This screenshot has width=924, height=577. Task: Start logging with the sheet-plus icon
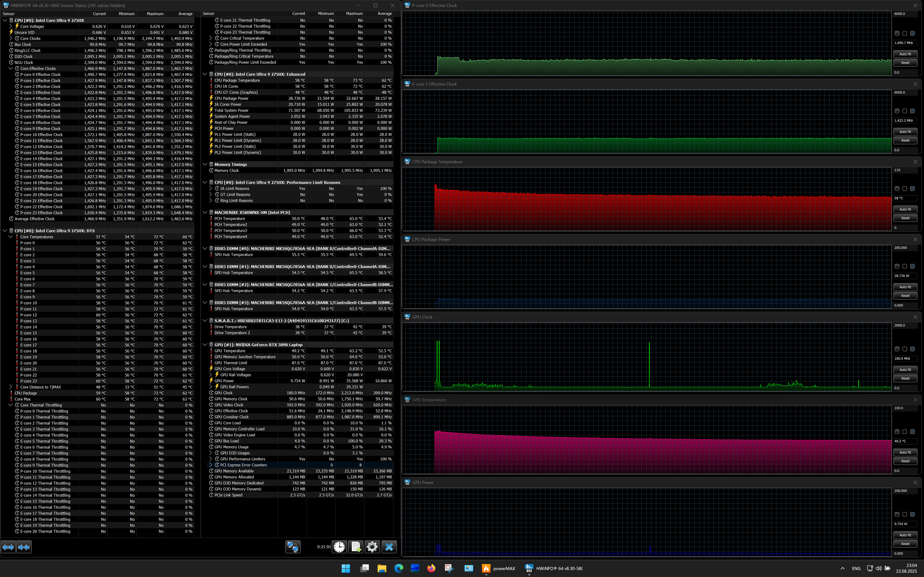click(356, 547)
